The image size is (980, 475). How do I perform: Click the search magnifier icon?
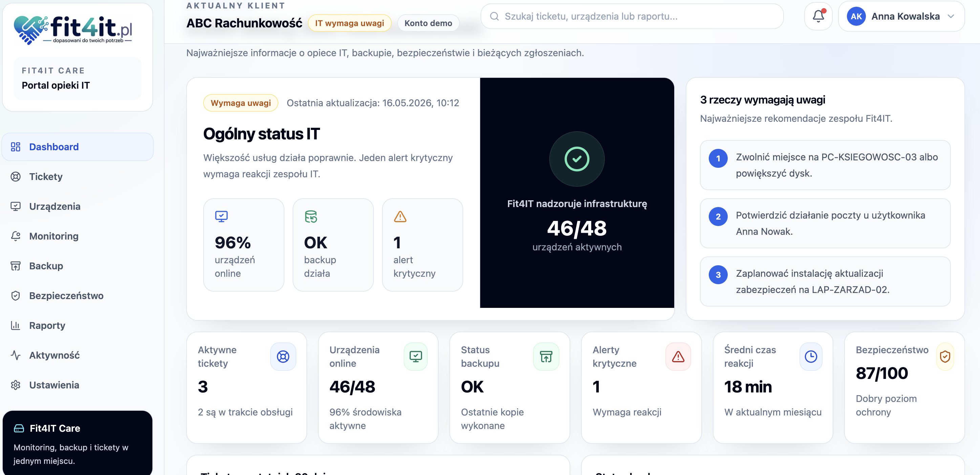coord(494,16)
